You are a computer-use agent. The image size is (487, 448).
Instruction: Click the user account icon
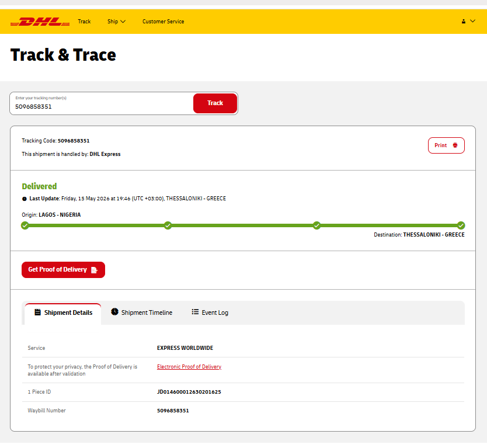point(464,22)
